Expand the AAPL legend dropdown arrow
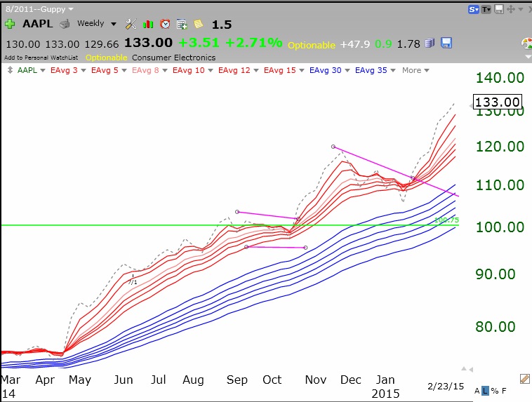 (x=43, y=71)
